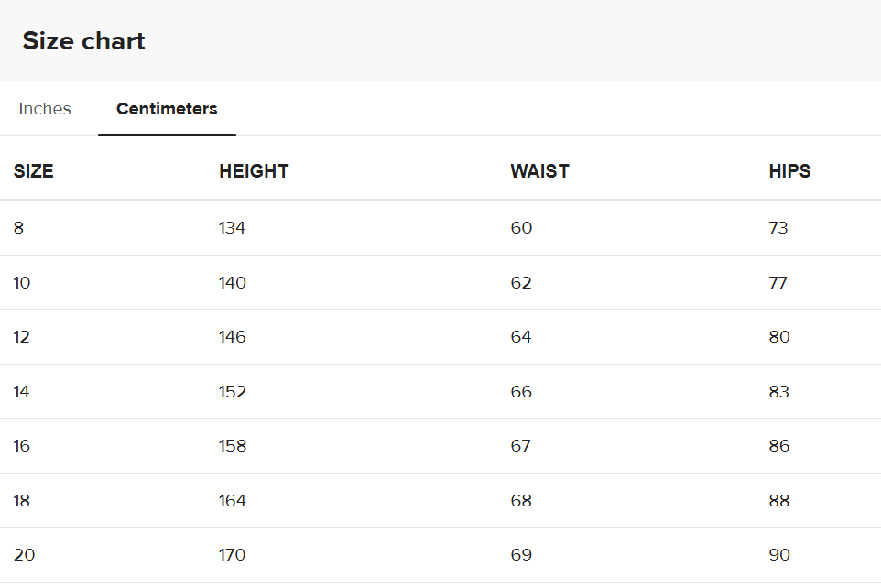The height and width of the screenshot is (588, 881).
Task: Select the size 10 row label
Action: coord(22,283)
